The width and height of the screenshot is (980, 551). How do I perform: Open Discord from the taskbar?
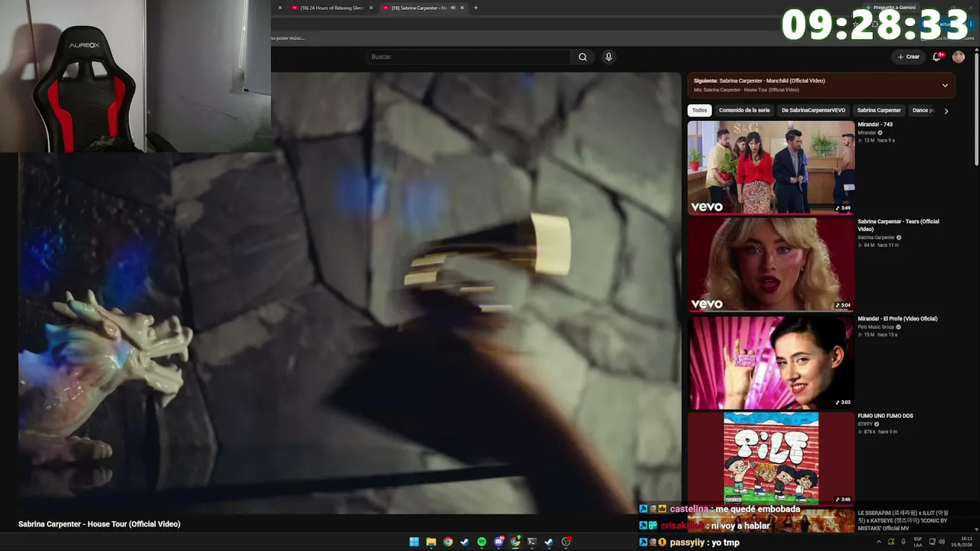[498, 542]
